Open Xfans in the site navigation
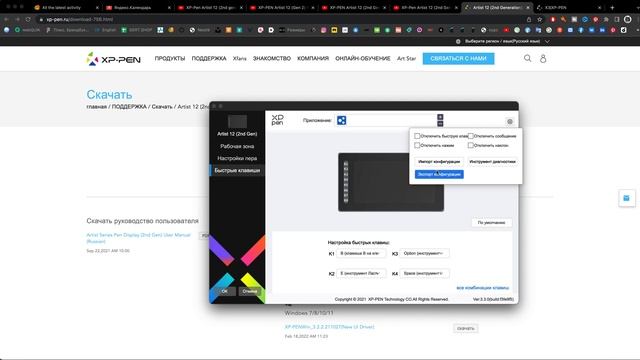 point(240,59)
